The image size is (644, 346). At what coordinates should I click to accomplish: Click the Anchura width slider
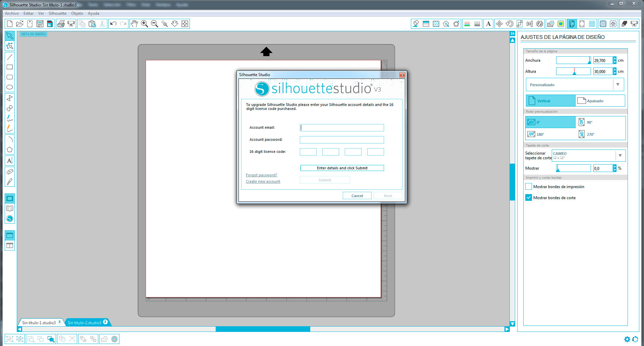point(573,60)
